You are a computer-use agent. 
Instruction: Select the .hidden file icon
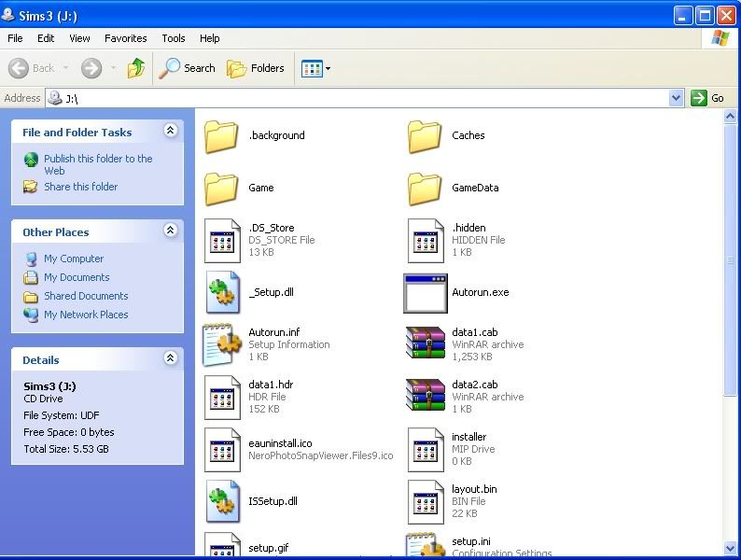426,241
